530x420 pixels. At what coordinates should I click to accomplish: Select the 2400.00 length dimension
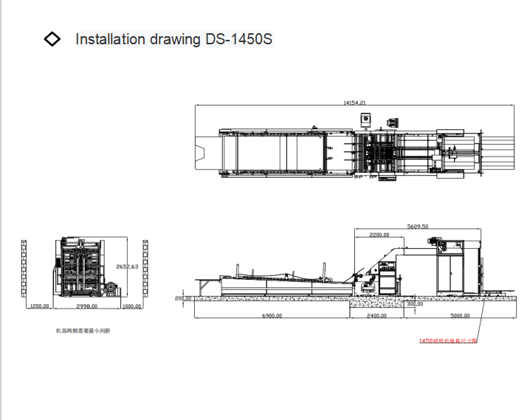(377, 315)
